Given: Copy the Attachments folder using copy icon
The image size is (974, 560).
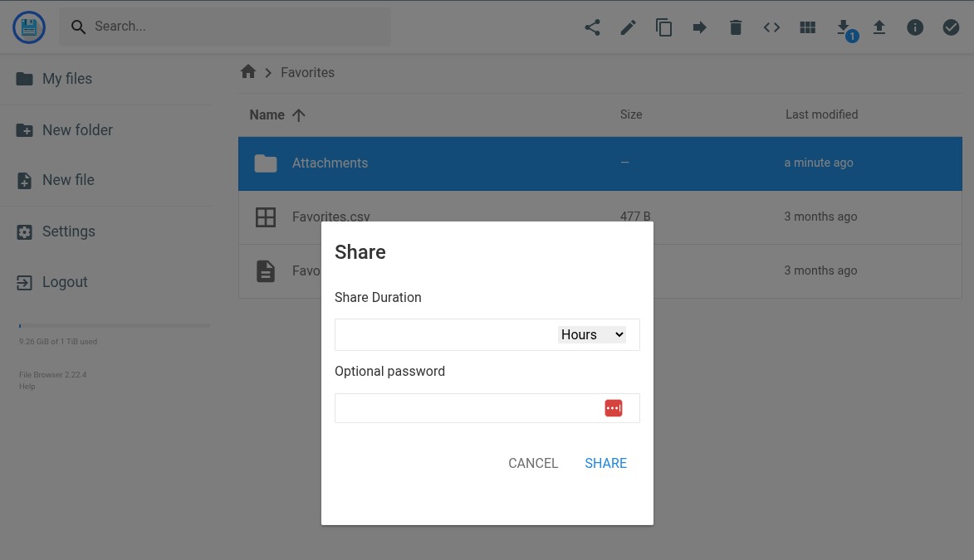Looking at the screenshot, I should coord(663,27).
